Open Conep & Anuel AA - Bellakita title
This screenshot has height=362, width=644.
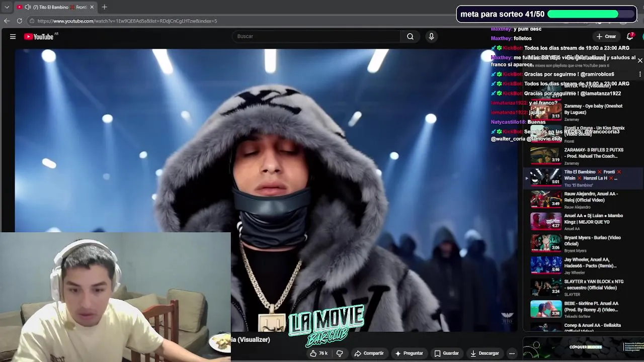[593, 327]
